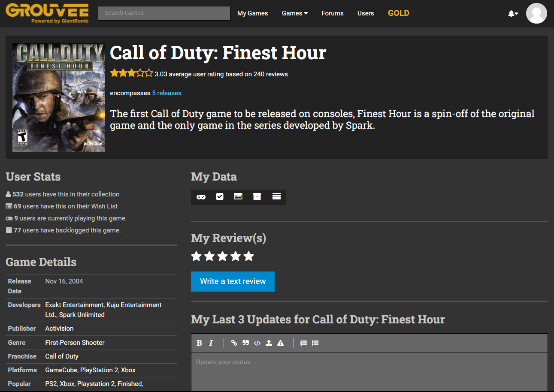Backlog the game using box icon

(x=257, y=196)
